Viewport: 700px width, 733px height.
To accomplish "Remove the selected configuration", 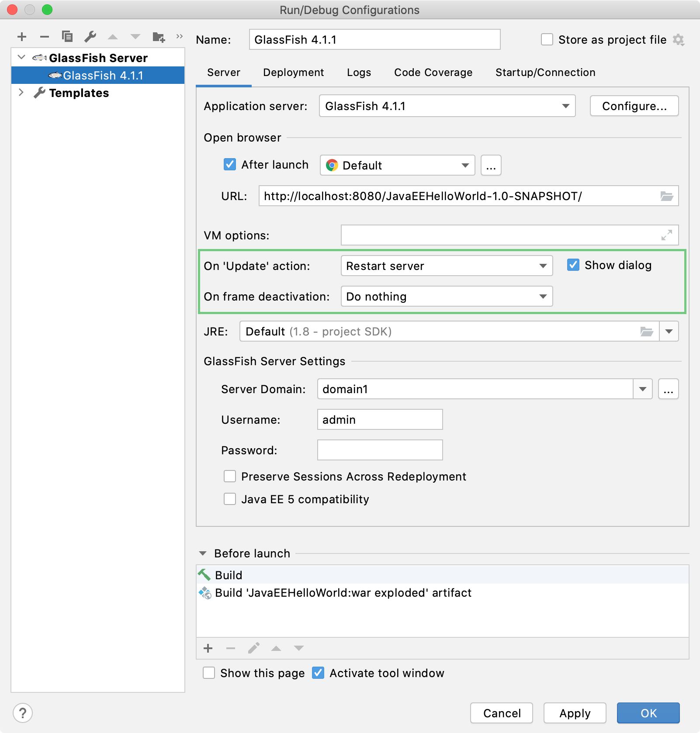I will [x=44, y=37].
